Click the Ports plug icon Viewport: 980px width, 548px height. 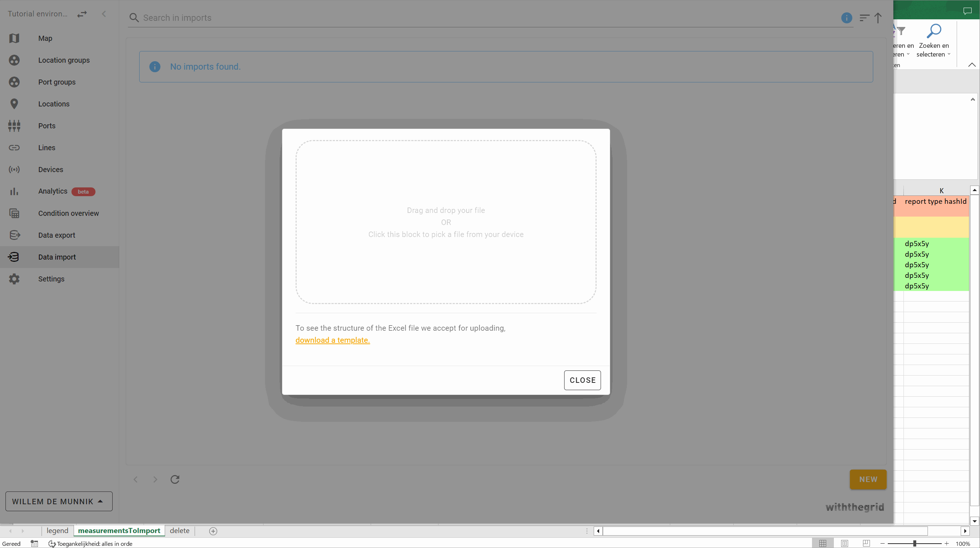point(14,126)
